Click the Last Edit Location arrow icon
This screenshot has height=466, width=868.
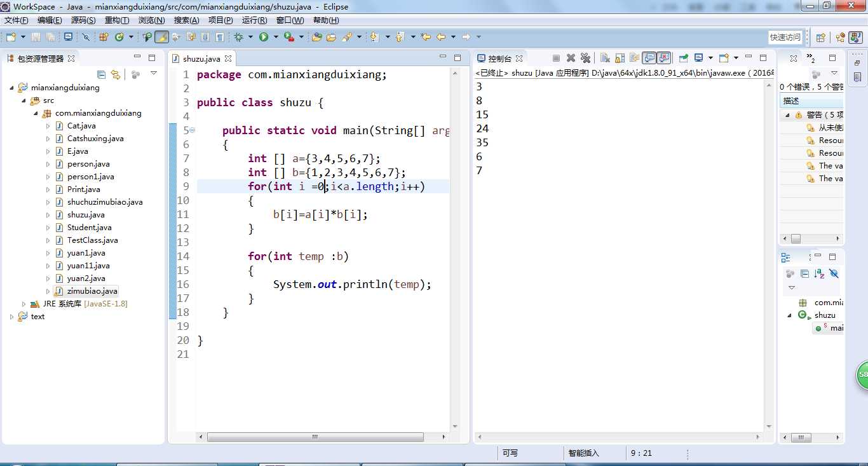point(426,37)
